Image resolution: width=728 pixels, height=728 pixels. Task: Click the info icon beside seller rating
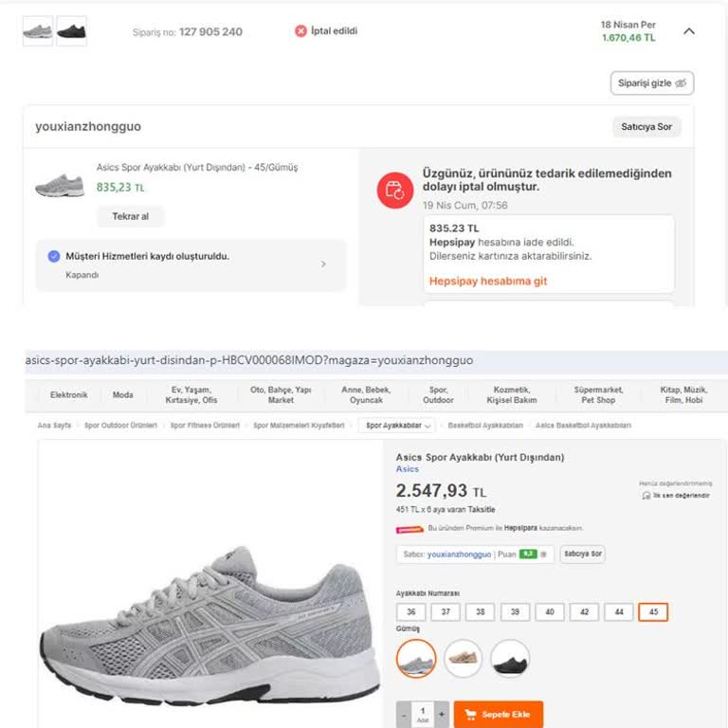tap(544, 555)
